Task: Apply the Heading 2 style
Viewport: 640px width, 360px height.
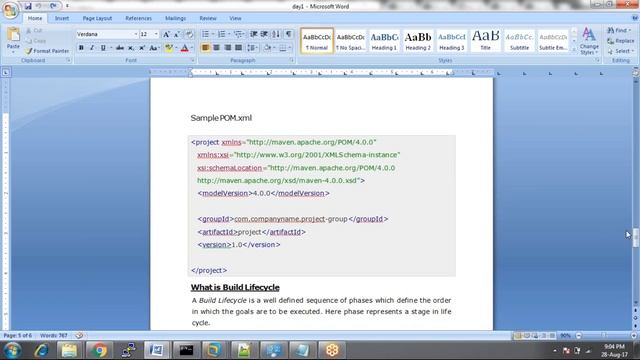Action: [418, 41]
